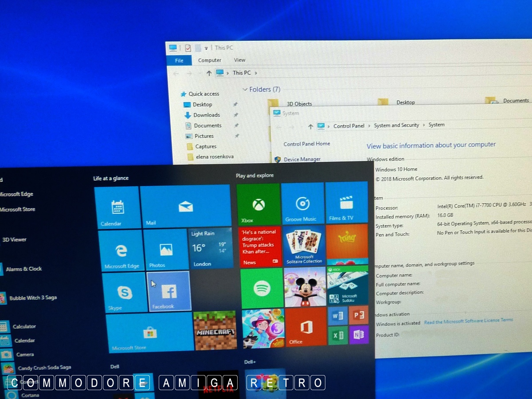Click Control Panel in the breadcrumb path
The image size is (532, 399).
coord(348,126)
